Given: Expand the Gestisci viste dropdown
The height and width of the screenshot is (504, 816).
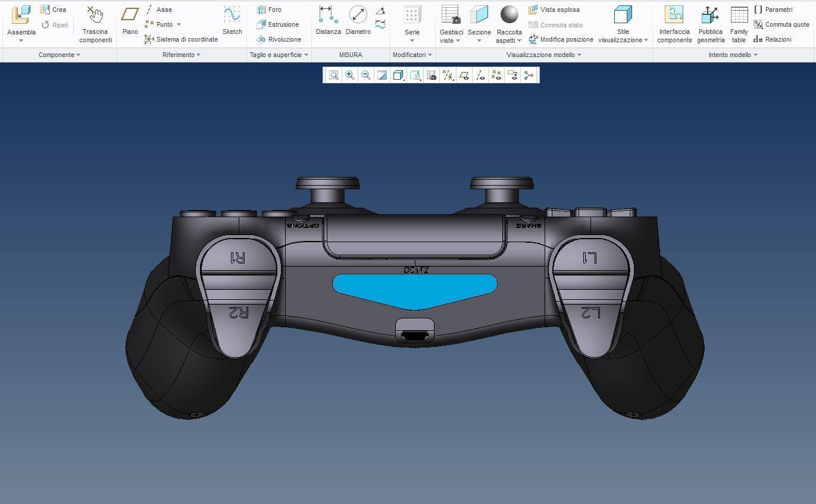Looking at the screenshot, I should pos(458,40).
